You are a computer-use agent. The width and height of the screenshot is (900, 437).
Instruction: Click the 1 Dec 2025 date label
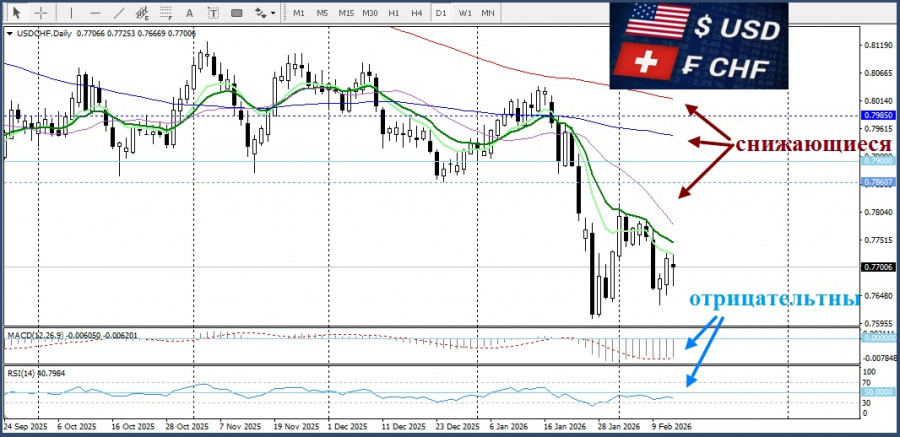pyautogui.click(x=347, y=428)
